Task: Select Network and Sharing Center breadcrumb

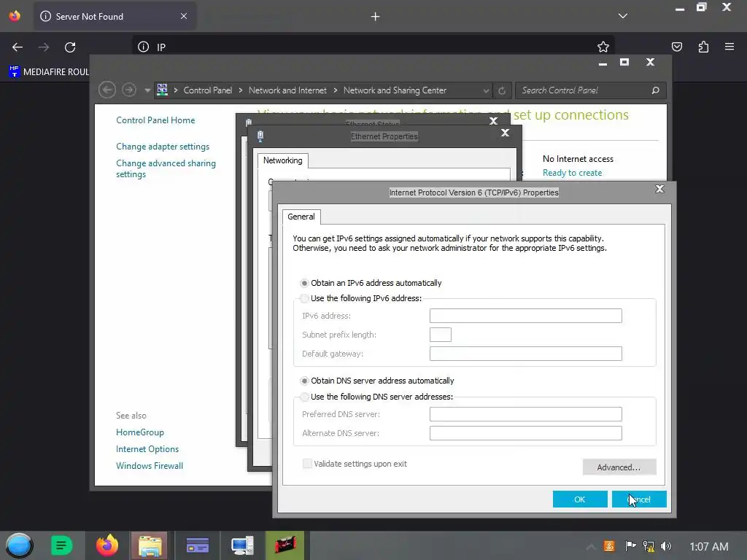Action: [x=395, y=90]
